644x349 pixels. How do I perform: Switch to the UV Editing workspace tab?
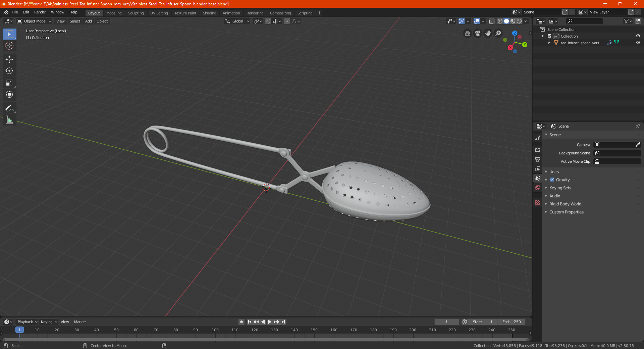click(x=159, y=13)
